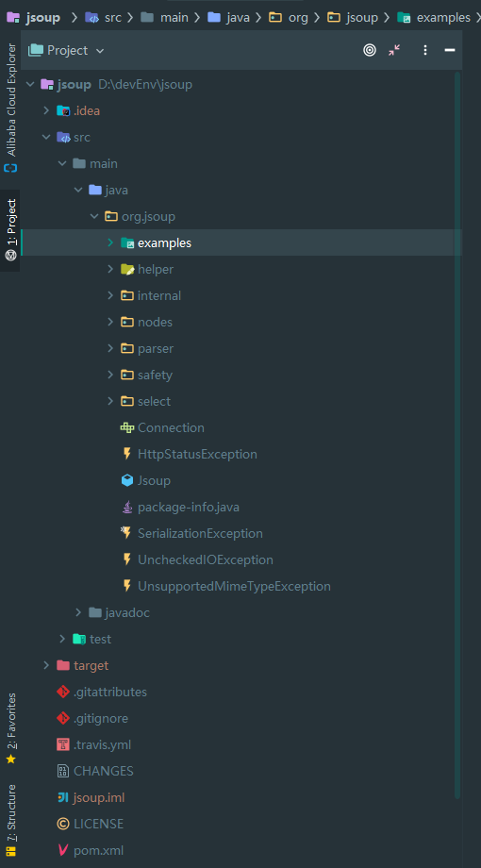Click the Collapse All arrows icon
Screen dimensions: 481x868
[x=394, y=50]
